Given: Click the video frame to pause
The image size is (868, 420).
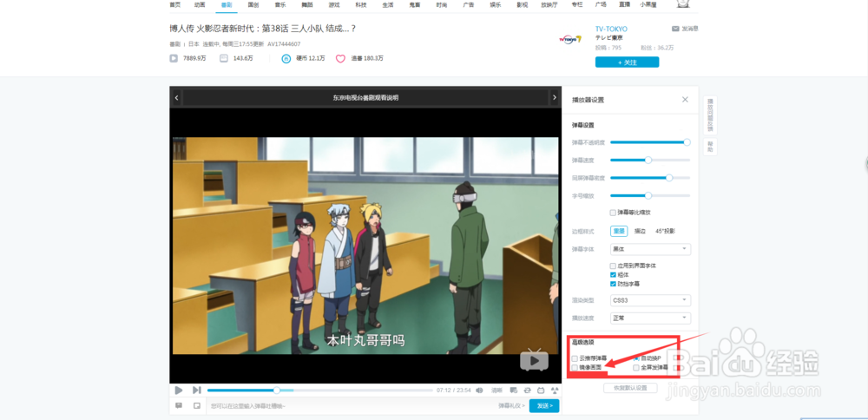Looking at the screenshot, I should [x=365, y=246].
